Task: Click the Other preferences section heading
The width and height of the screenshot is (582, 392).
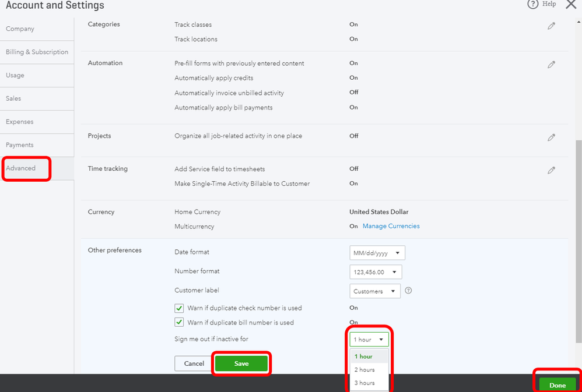Action: (115, 250)
